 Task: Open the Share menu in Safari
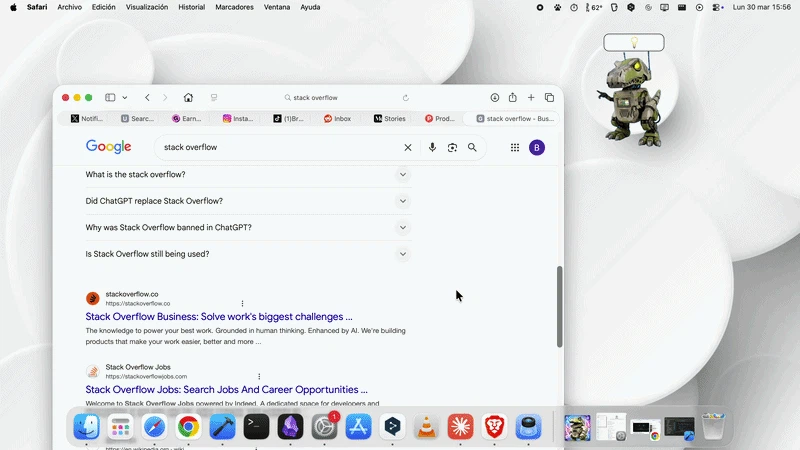(x=512, y=97)
